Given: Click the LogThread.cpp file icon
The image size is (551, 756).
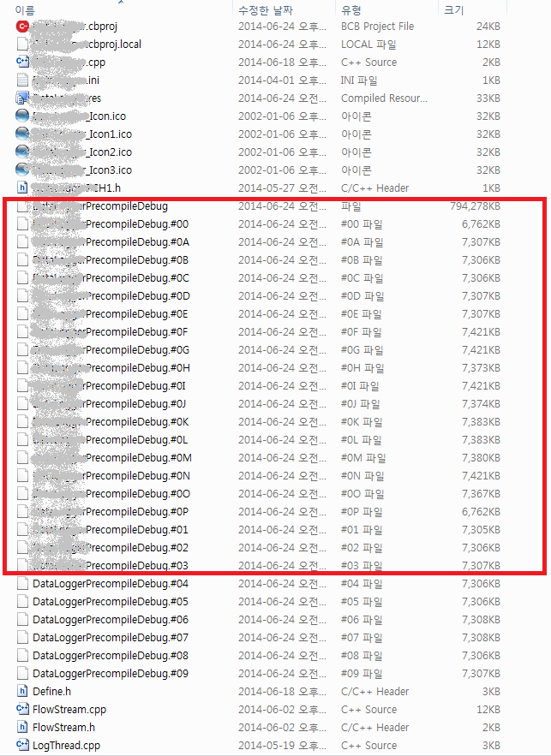Looking at the screenshot, I should (22, 745).
